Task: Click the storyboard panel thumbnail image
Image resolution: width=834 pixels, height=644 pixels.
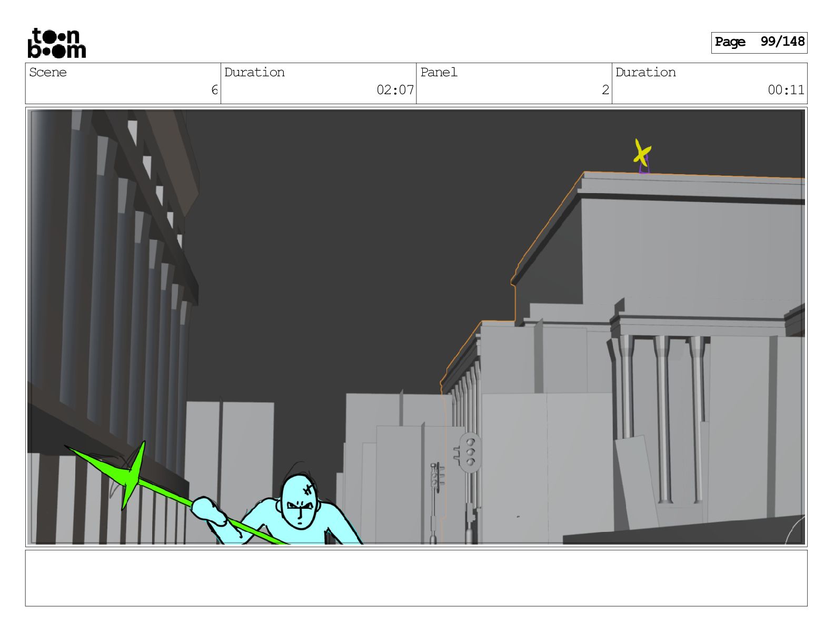Action: click(416, 327)
